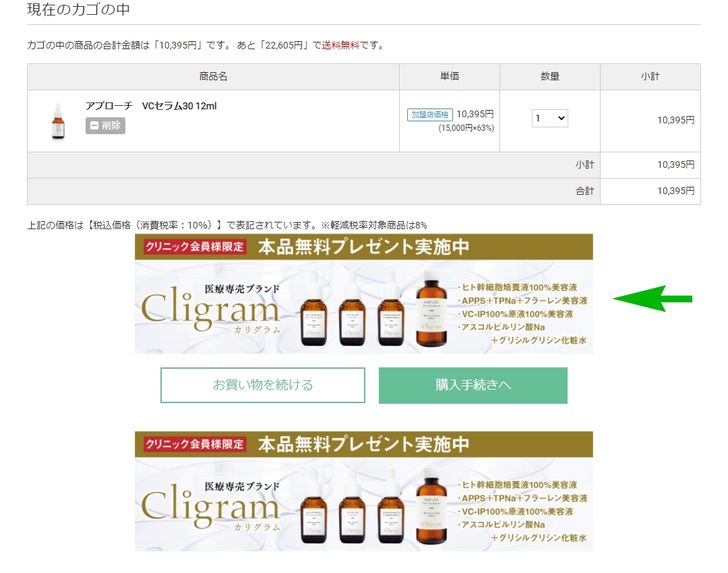728x573 pixels.
Task: Click the 現在のカゴの中 heading
Action: pyautogui.click(x=78, y=9)
